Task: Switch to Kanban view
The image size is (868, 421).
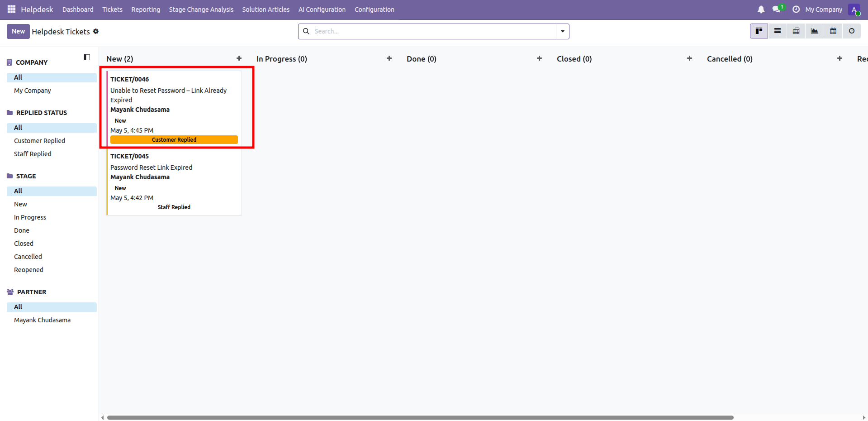Action: pos(759,31)
